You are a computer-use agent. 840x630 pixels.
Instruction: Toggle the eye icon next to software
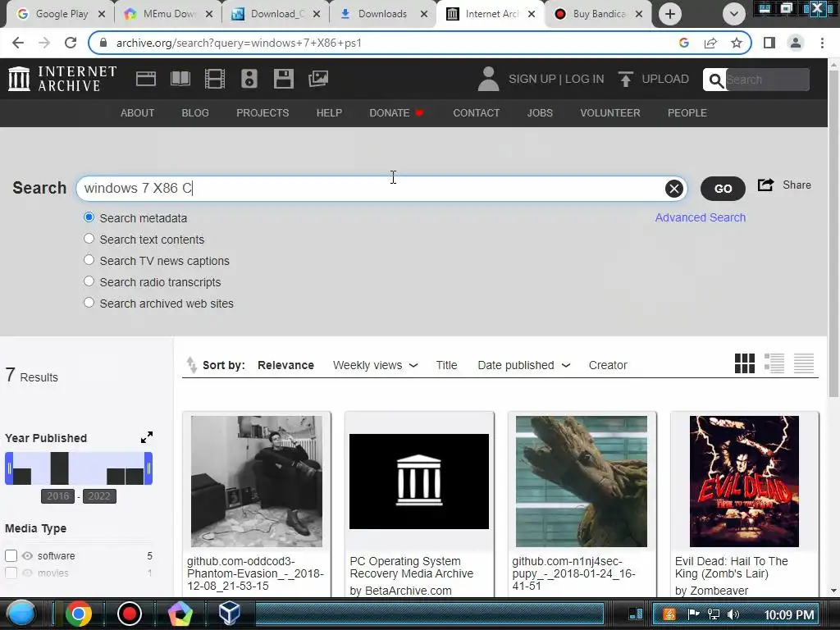tap(27, 555)
